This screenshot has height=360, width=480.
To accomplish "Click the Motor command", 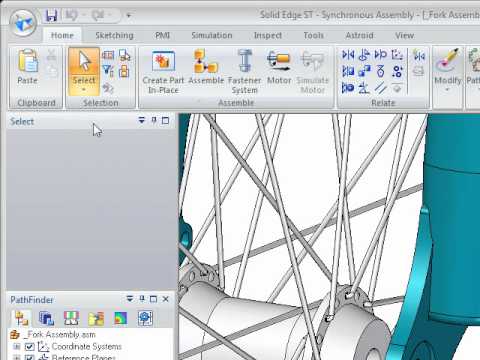I will point(279,67).
